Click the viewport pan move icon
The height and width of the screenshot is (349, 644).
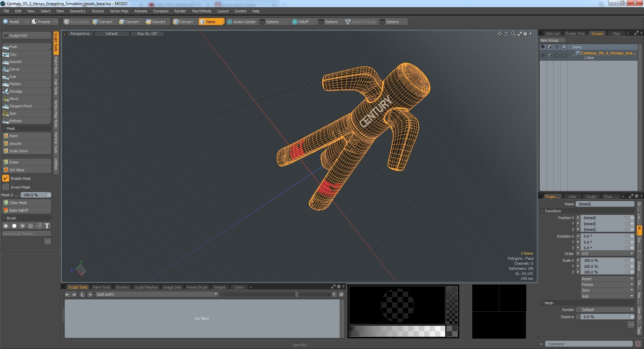point(500,34)
